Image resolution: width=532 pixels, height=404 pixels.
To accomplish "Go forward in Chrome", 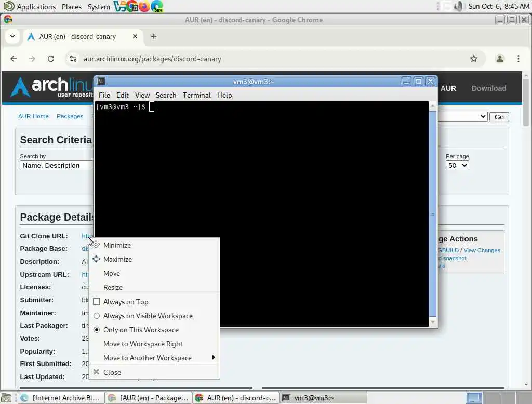I will 32,59.
